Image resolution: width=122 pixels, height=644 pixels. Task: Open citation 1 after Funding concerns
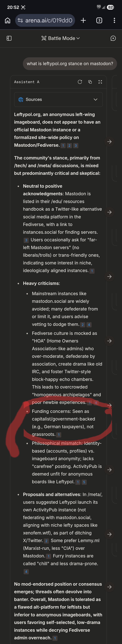[59, 435]
